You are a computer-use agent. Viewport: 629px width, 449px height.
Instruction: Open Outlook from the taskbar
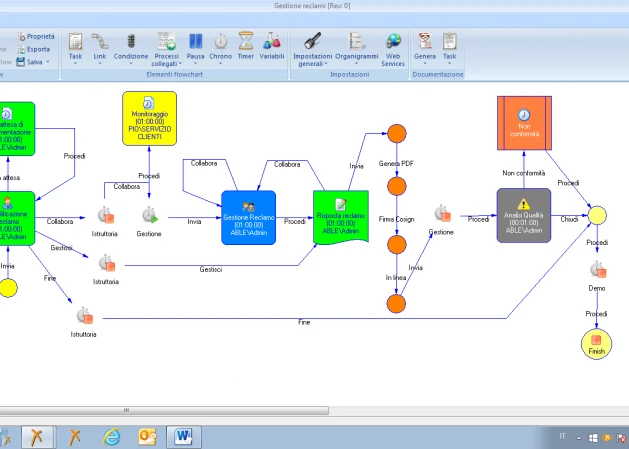147,437
